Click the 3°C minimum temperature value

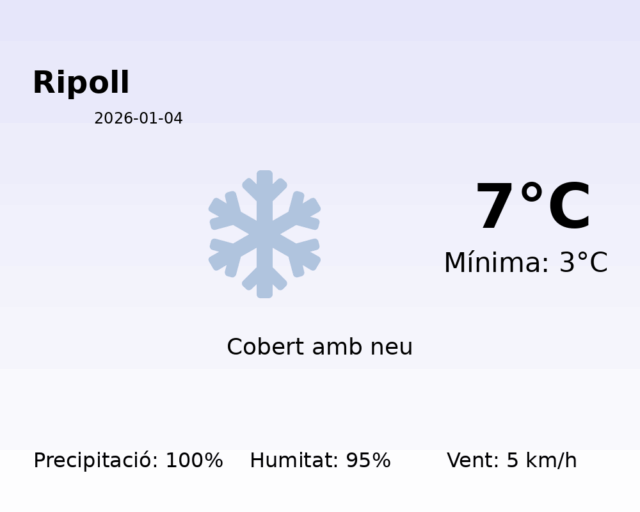pos(583,263)
